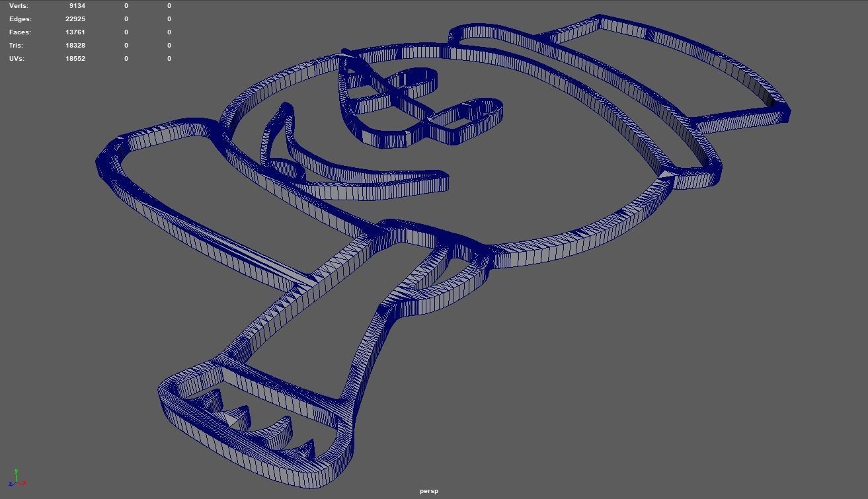Select the Faces: label in HUD

[x=20, y=32]
